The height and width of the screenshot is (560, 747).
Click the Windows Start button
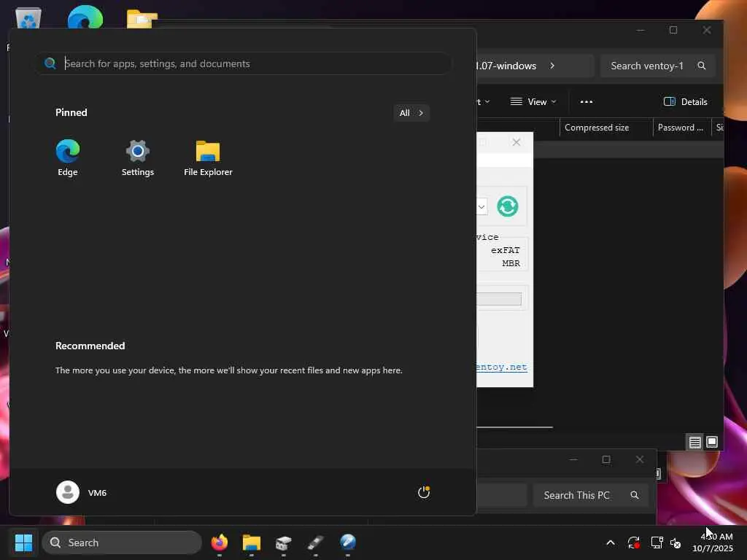pos(23,542)
